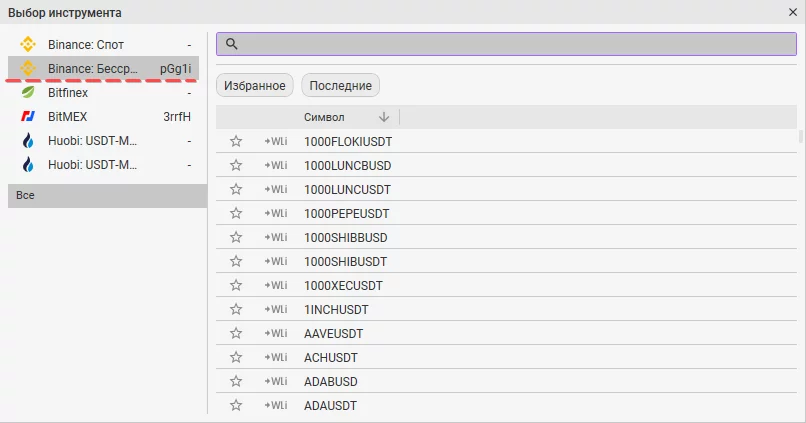Star 1000XECUSDT as a favorite
Screen dimensions: 806x423
click(x=236, y=285)
